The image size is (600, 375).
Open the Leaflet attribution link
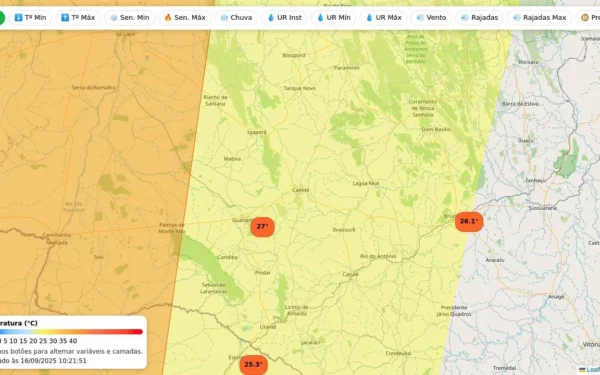point(592,370)
